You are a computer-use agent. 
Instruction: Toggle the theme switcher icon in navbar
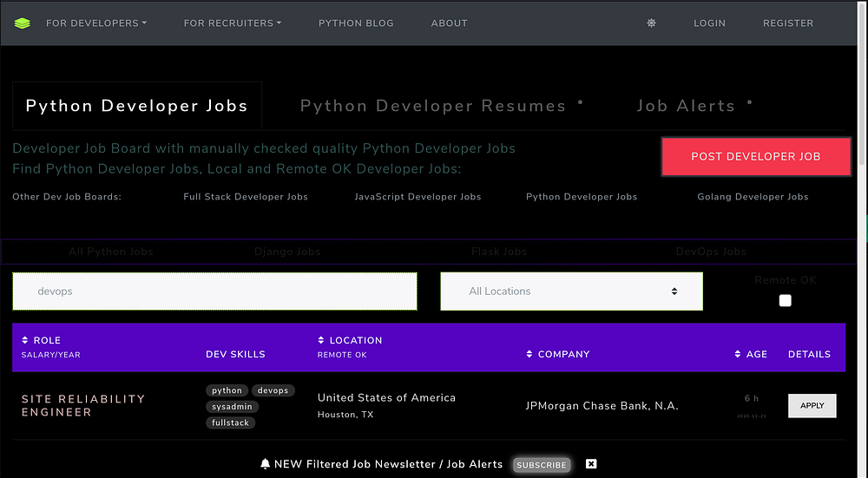[x=651, y=23]
